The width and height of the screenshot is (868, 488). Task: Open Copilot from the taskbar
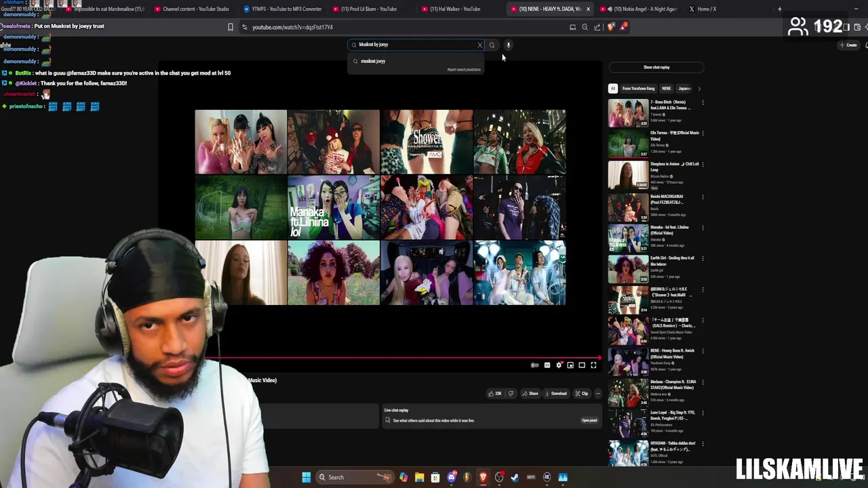click(x=403, y=477)
